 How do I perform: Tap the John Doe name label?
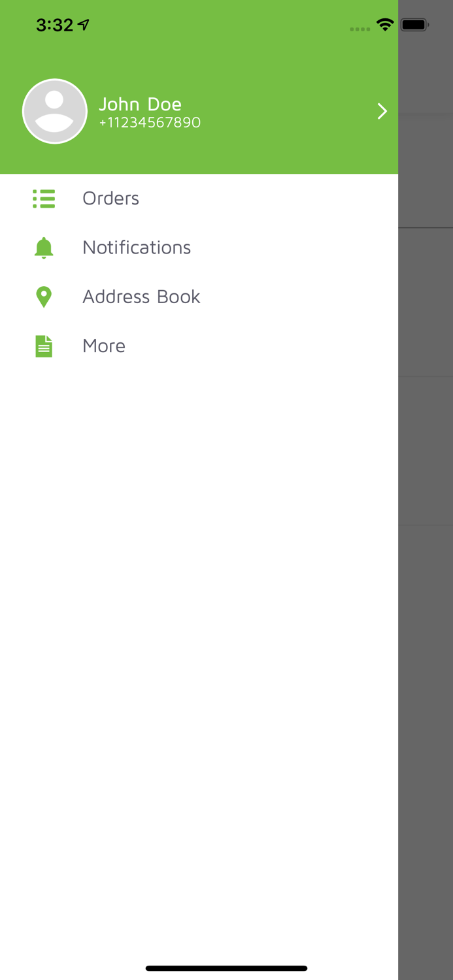(x=140, y=104)
